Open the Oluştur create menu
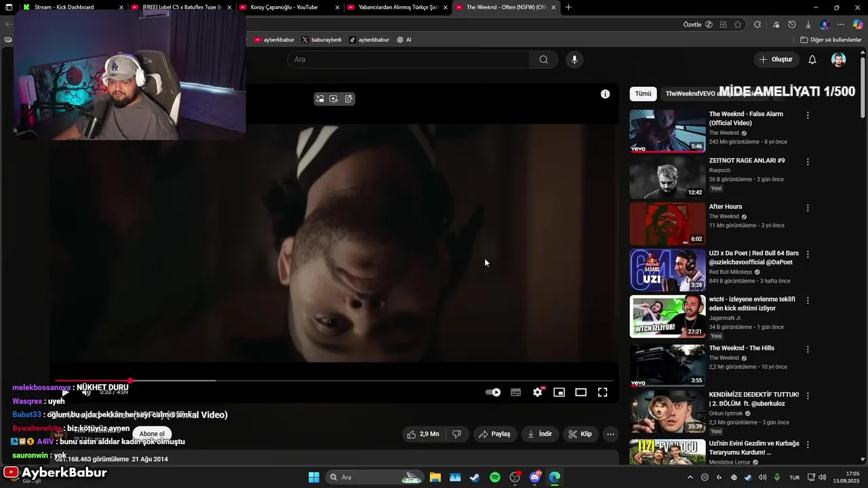The image size is (868, 488). [x=775, y=60]
